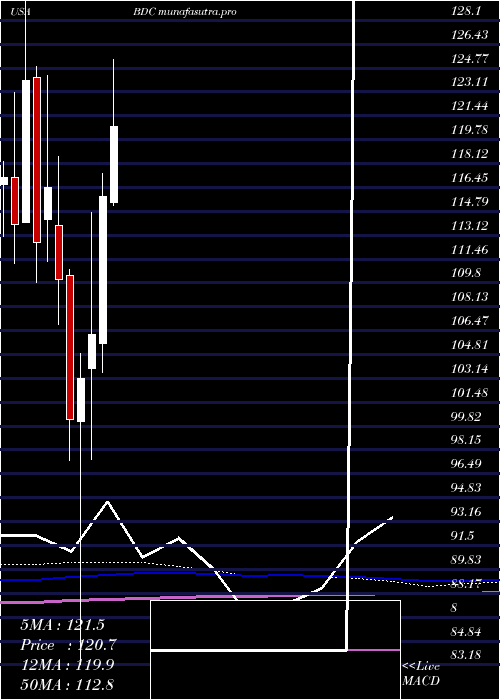Click the 'Price : 120.7' readout
The image size is (500, 700).
coord(68,645)
